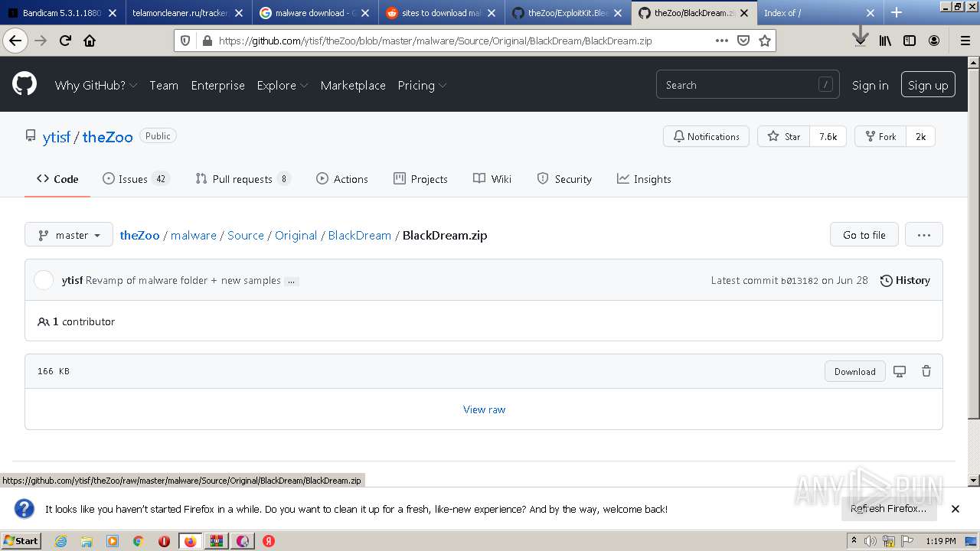Open Chrome from the taskbar

pyautogui.click(x=139, y=541)
